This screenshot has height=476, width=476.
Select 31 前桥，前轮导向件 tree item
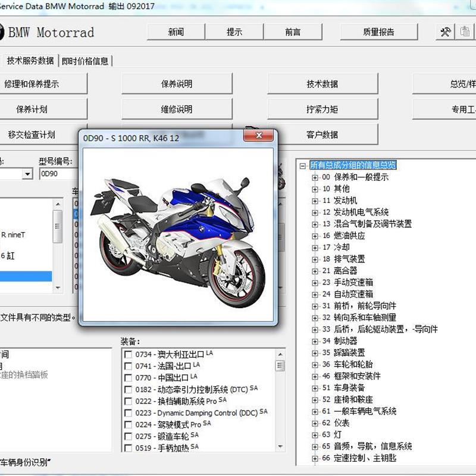pos(359,306)
